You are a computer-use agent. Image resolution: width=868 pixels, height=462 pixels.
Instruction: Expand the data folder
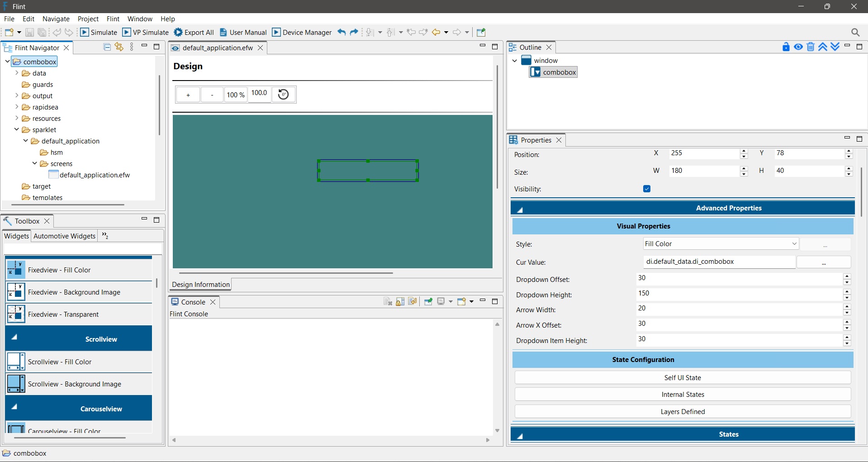pyautogui.click(x=17, y=73)
